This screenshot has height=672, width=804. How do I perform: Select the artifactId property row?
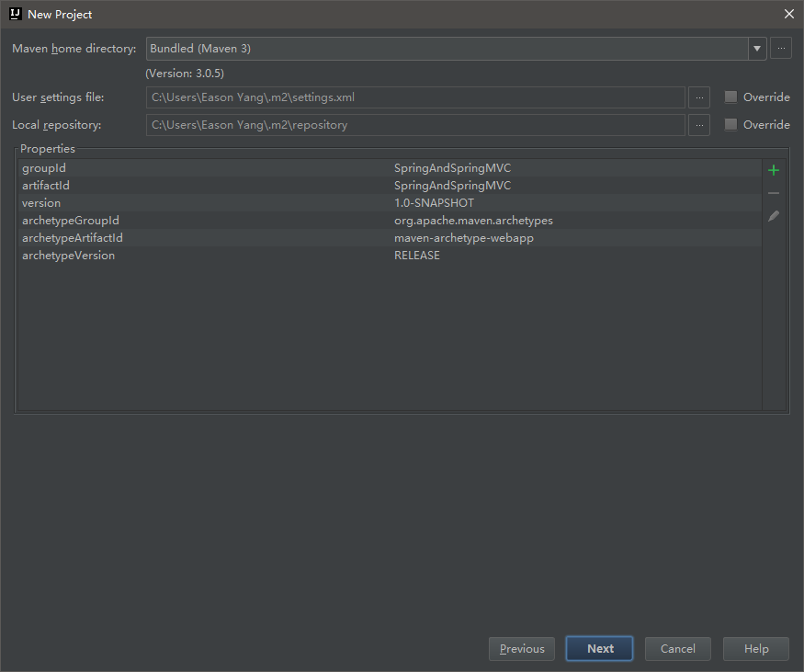pos(391,186)
